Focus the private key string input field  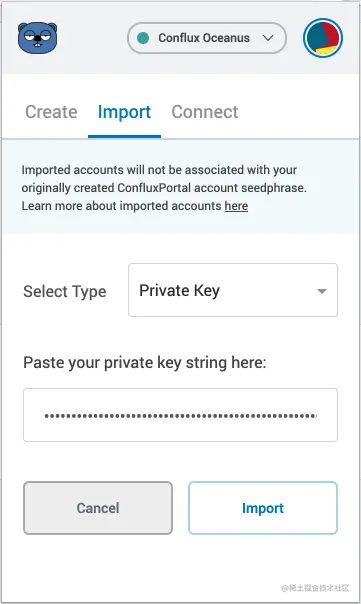pyautogui.click(x=180, y=415)
